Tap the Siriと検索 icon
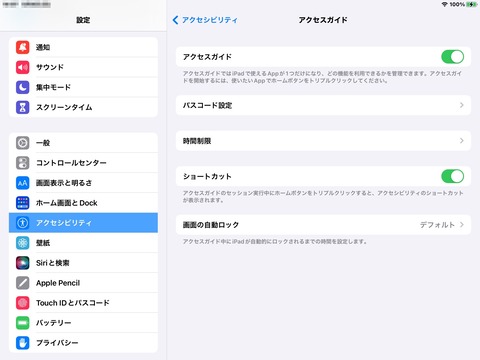The width and height of the screenshot is (480, 360). point(22,263)
